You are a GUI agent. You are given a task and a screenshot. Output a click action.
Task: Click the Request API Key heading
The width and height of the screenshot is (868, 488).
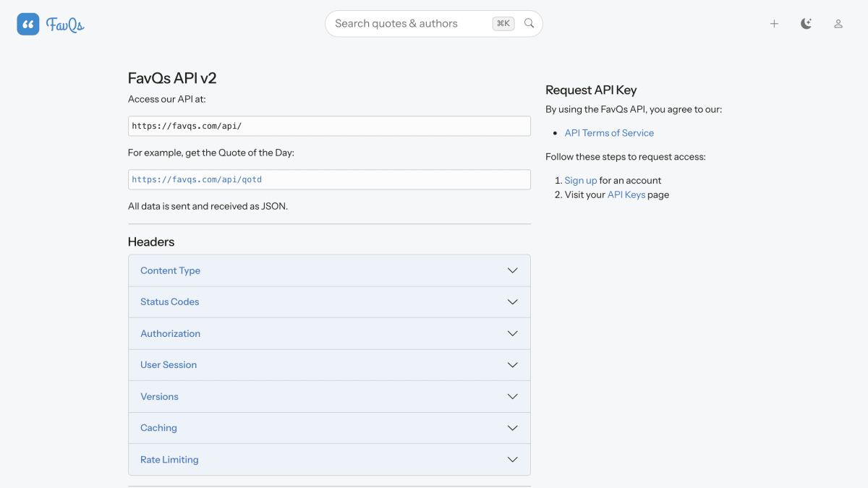click(591, 90)
